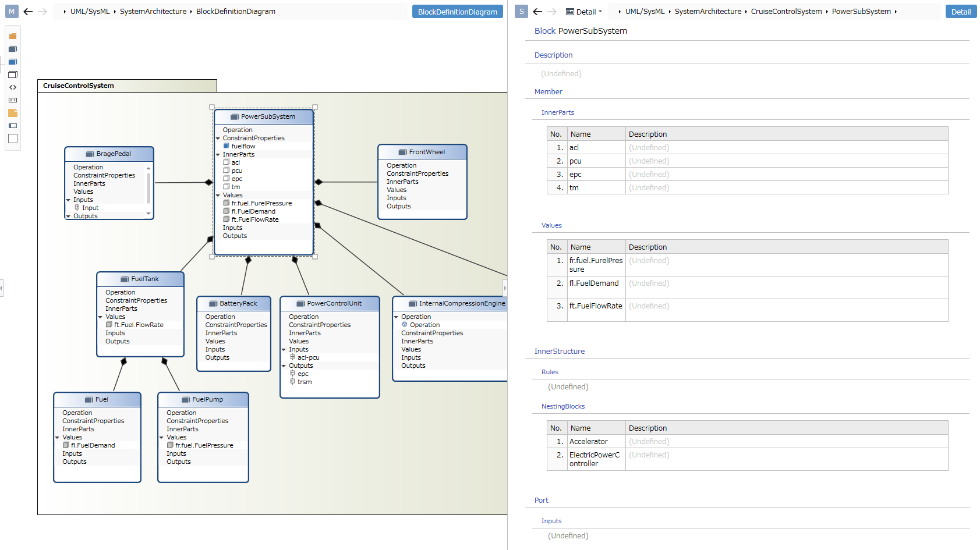Click the epc inner part icon
980x550 pixels.
(227, 179)
